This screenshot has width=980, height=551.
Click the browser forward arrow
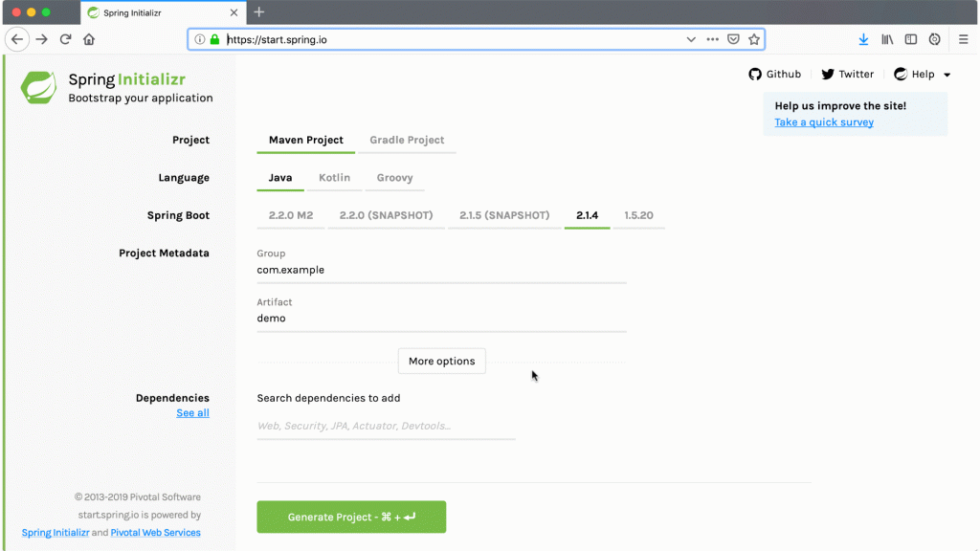42,39
